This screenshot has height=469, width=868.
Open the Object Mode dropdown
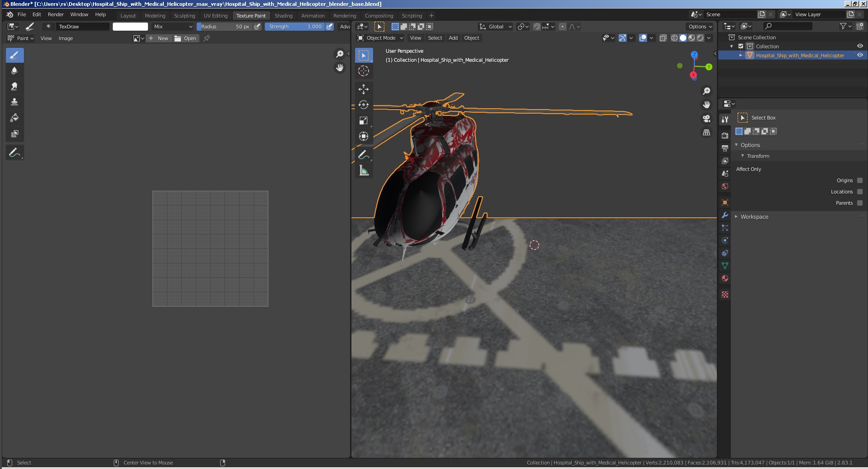click(380, 38)
